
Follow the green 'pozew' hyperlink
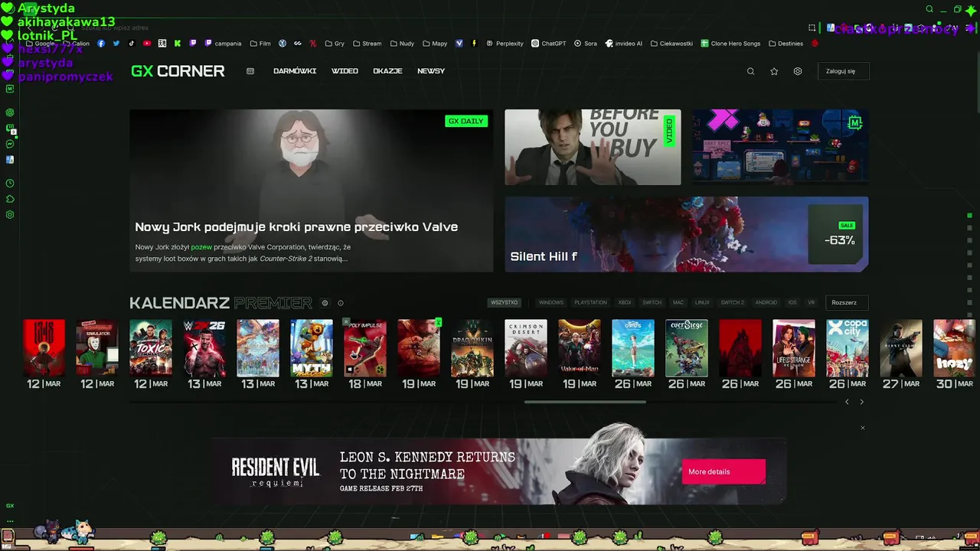201,247
